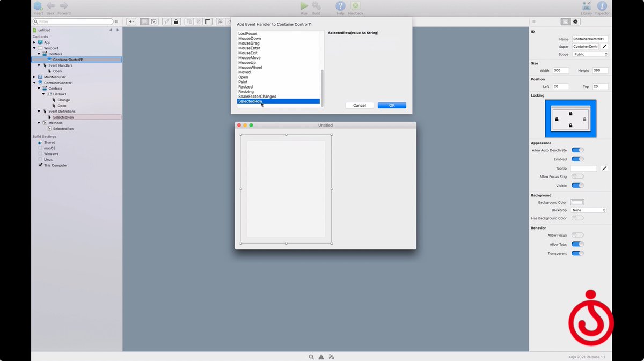Switch to Inspector advanced gear tab
Image resolution: width=644 pixels, height=361 pixels.
pyautogui.click(x=575, y=21)
